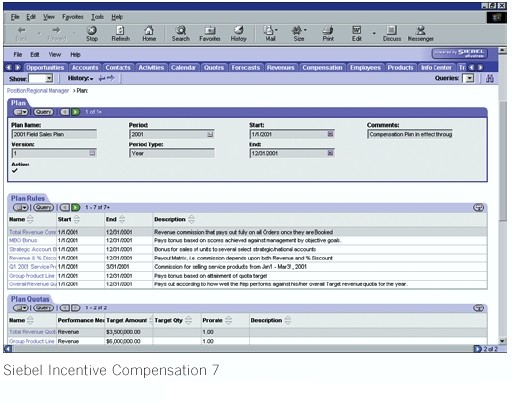
Task: Switch to the Info Center tab
Action: [x=436, y=68]
